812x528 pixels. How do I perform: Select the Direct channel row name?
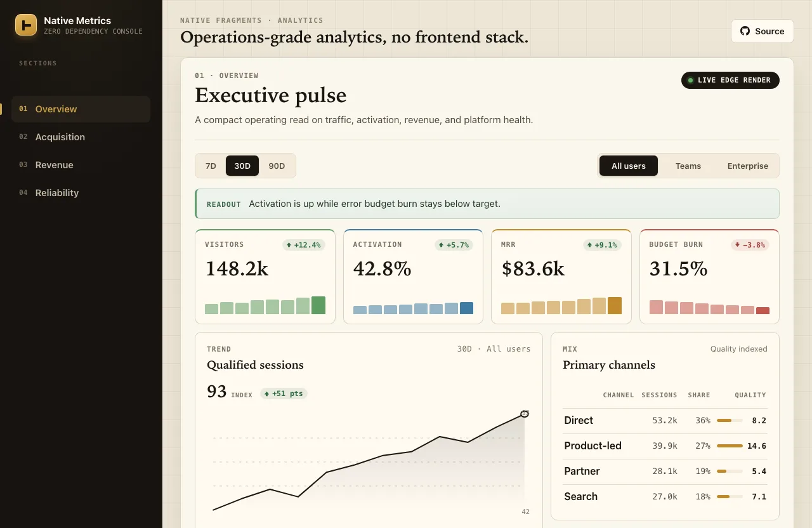(x=579, y=420)
